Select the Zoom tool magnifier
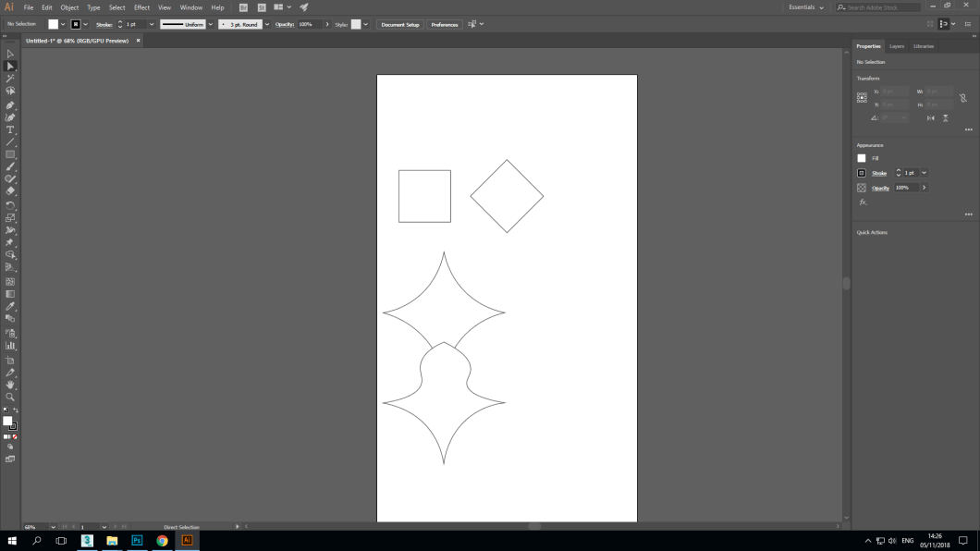Screen dimensions: 980x551 tap(10, 397)
